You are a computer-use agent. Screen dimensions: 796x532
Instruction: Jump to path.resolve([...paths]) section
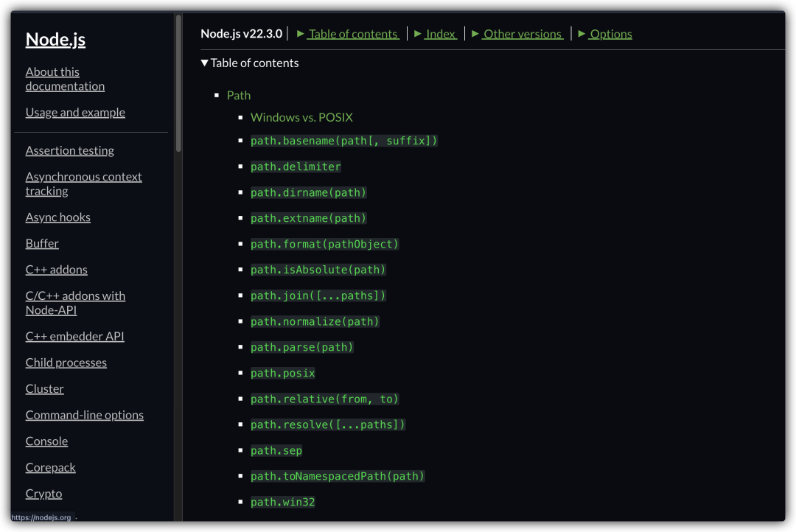pos(327,424)
